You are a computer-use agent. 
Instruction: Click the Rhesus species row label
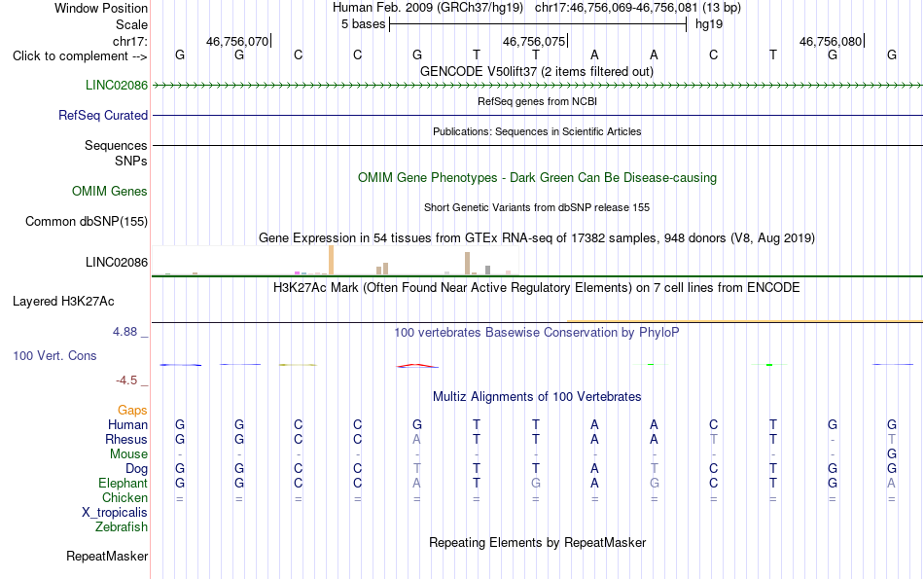pyautogui.click(x=126, y=439)
